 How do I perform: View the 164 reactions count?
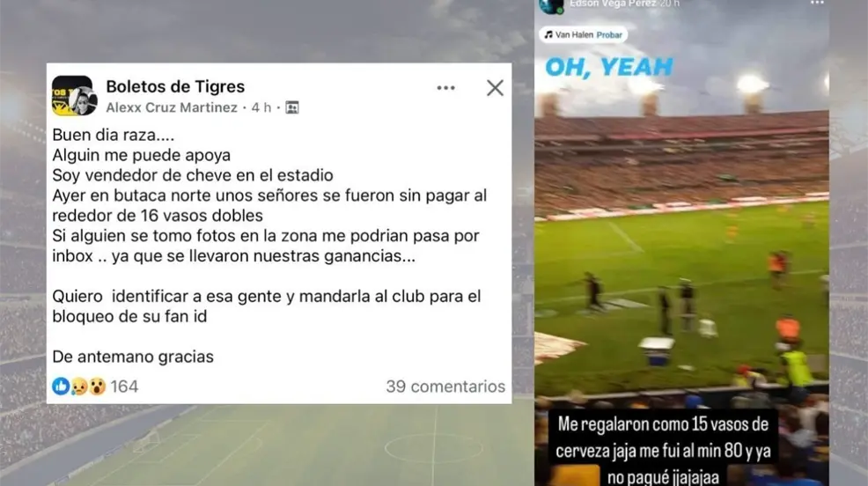point(124,387)
